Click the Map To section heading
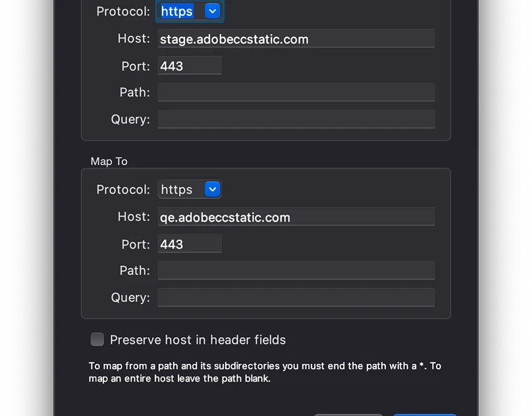This screenshot has width=532, height=416. (109, 161)
